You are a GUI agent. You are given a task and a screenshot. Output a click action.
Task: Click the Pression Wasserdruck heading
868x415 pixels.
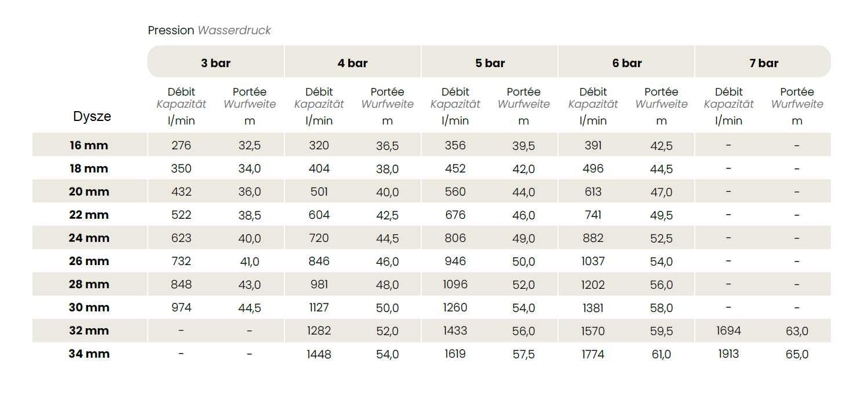[x=209, y=30]
